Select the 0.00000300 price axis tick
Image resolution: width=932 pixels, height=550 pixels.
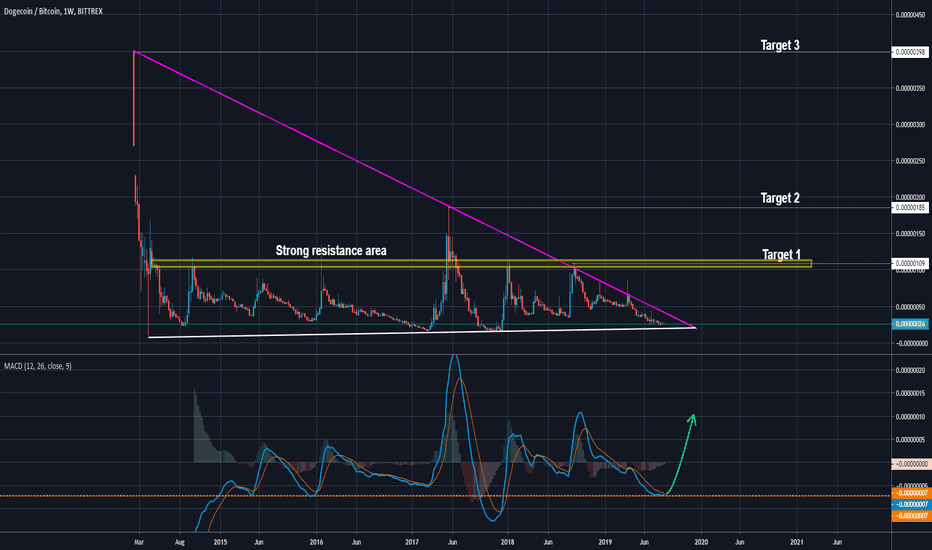pyautogui.click(x=911, y=125)
